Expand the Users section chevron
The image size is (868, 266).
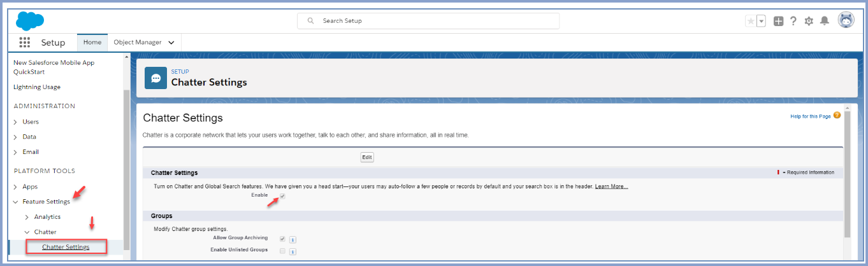15,122
